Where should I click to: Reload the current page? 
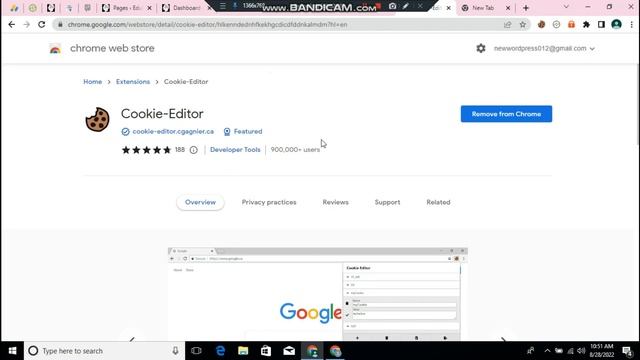click(42, 24)
